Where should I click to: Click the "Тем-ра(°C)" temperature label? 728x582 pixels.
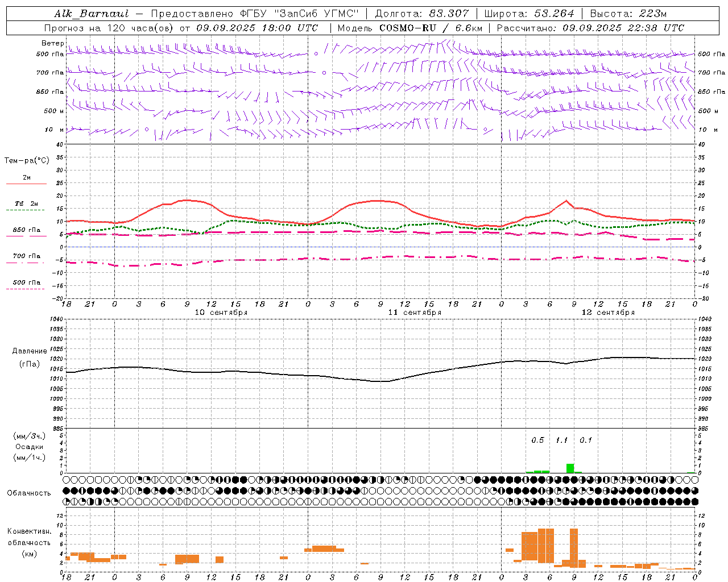point(27,160)
